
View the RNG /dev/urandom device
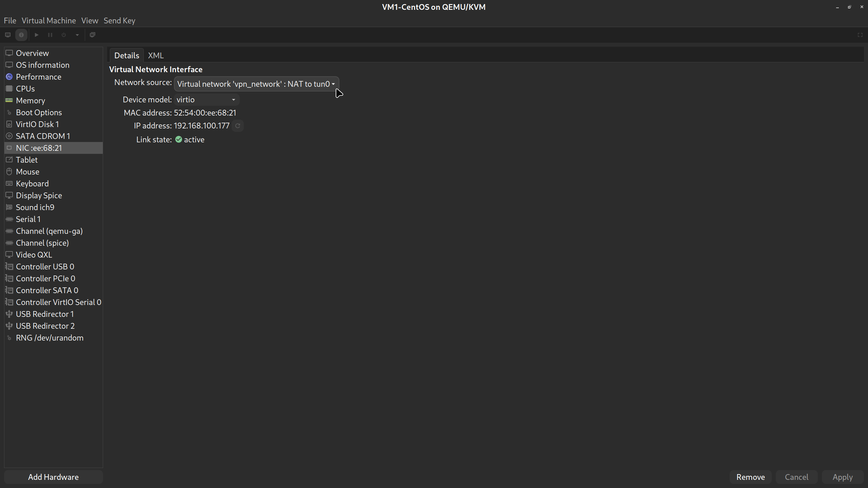50,338
